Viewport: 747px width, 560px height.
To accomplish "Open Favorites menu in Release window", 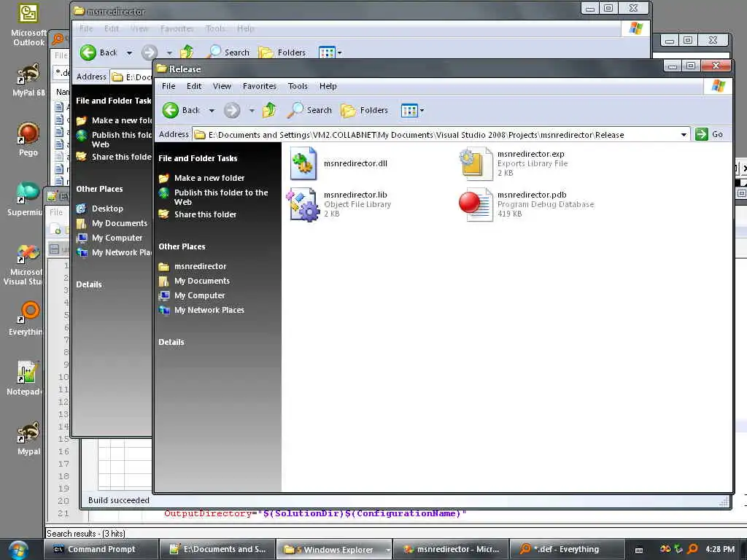I will click(x=260, y=86).
